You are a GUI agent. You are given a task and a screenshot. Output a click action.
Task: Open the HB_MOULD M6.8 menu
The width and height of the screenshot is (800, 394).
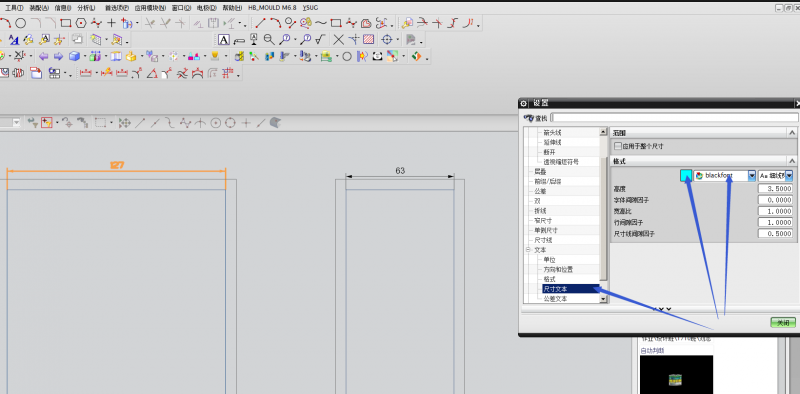coord(272,8)
